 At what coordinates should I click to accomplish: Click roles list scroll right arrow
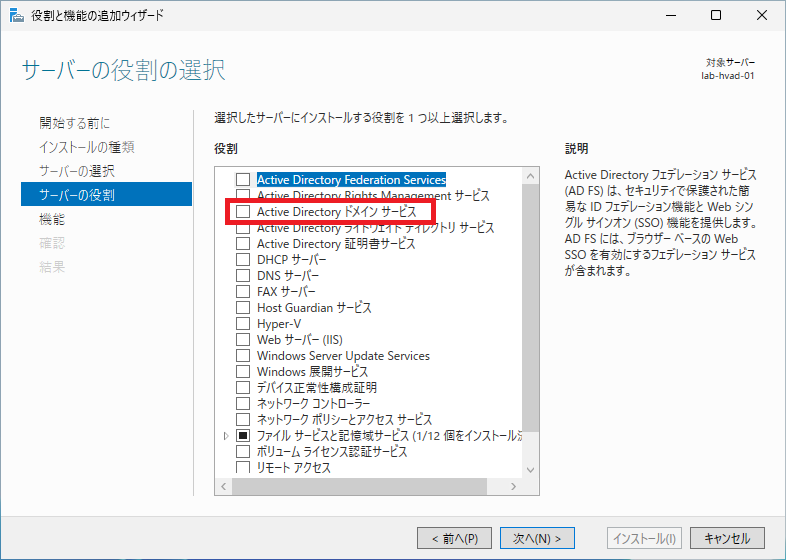pos(513,486)
